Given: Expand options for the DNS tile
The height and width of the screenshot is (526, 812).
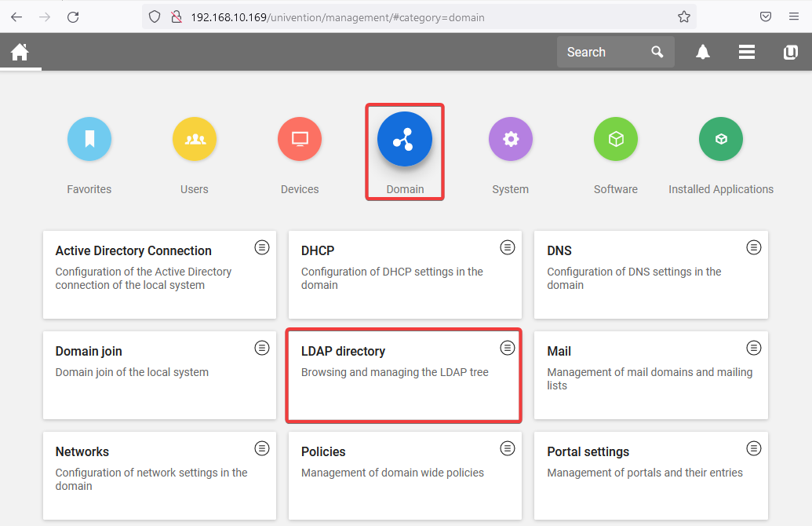Looking at the screenshot, I should pos(753,247).
